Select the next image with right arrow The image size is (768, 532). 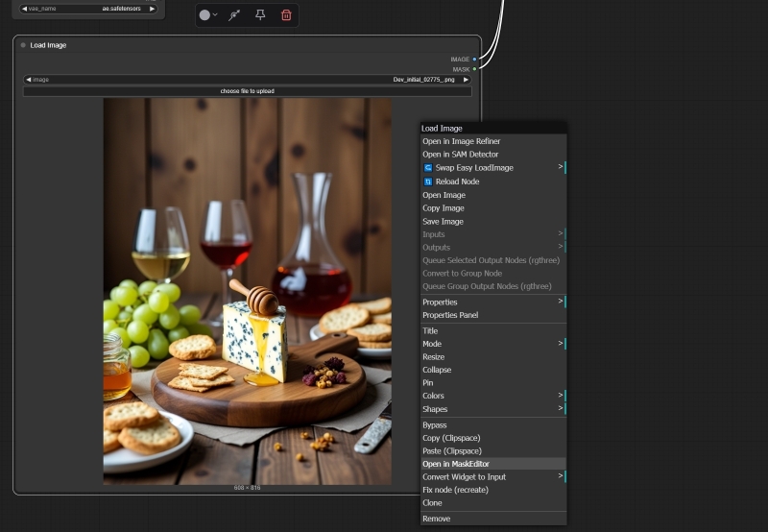(x=468, y=80)
